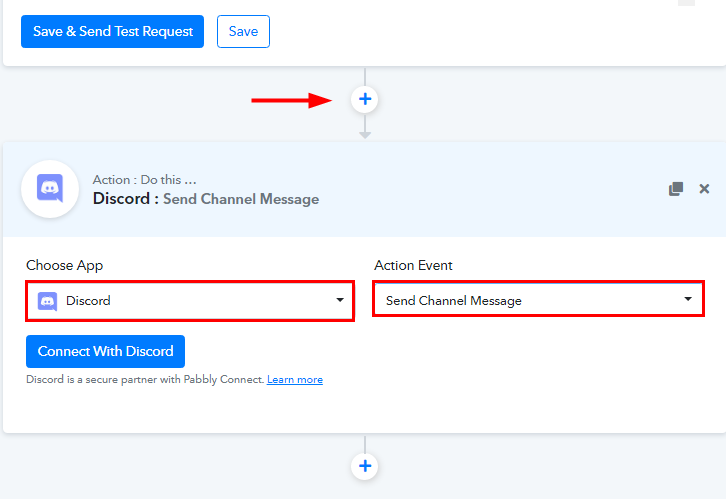Click the 'Discord : Send Channel Message' header title
The height and width of the screenshot is (499, 726).
206,199
